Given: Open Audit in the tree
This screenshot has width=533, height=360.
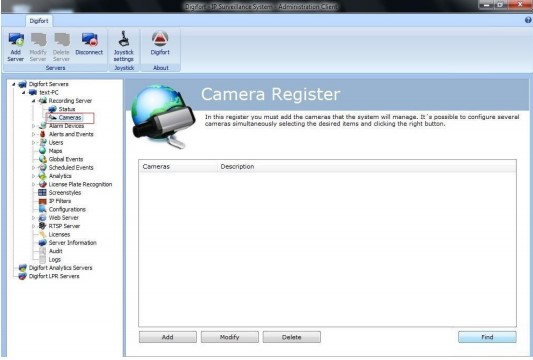Looking at the screenshot, I should (55, 251).
